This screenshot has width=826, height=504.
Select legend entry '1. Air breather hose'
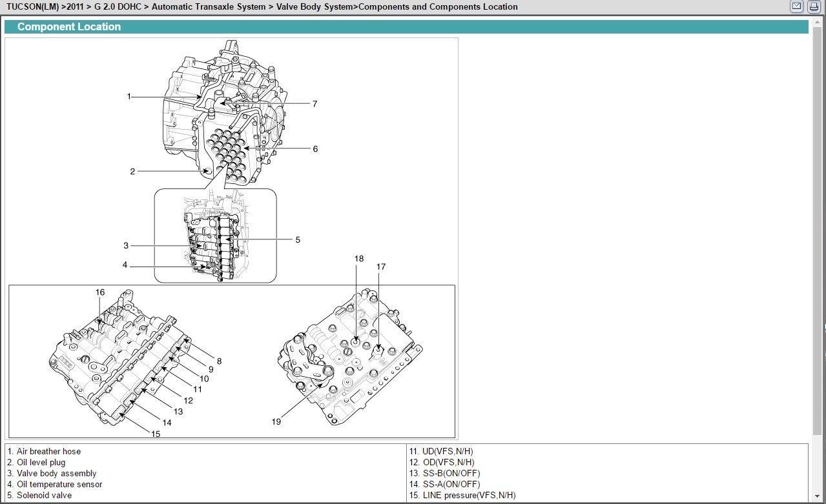pyautogui.click(x=43, y=451)
